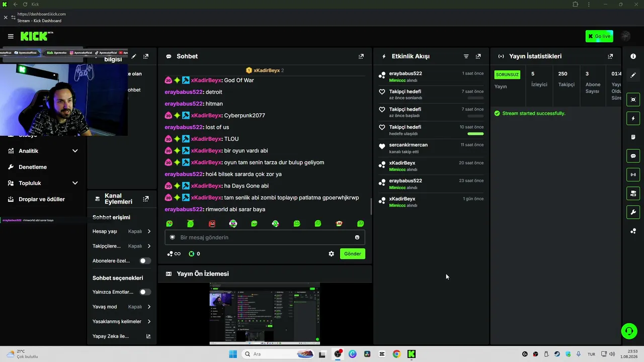
Task: Select sercankirmercan follow activity entry
Action: [431, 148]
